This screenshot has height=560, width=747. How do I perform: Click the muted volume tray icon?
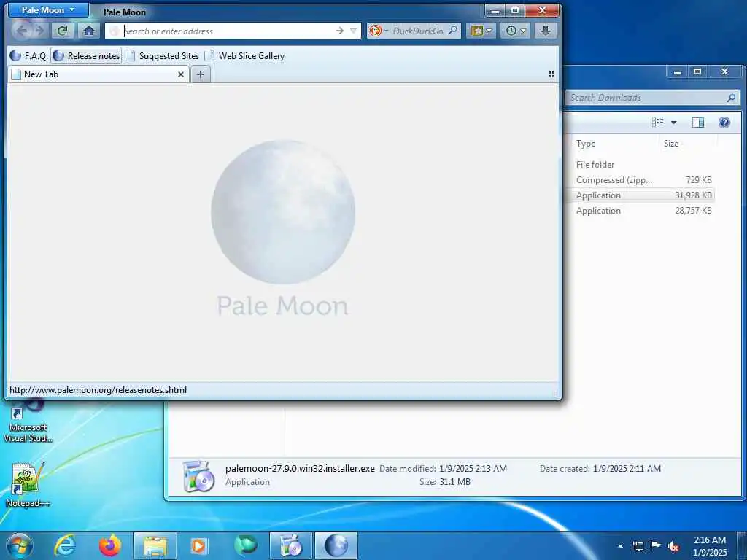pos(673,547)
